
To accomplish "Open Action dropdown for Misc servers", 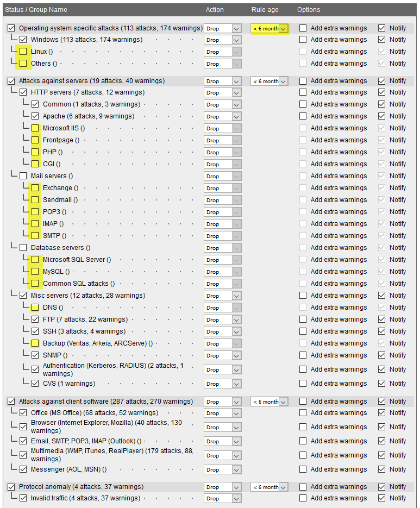I will (x=223, y=296).
